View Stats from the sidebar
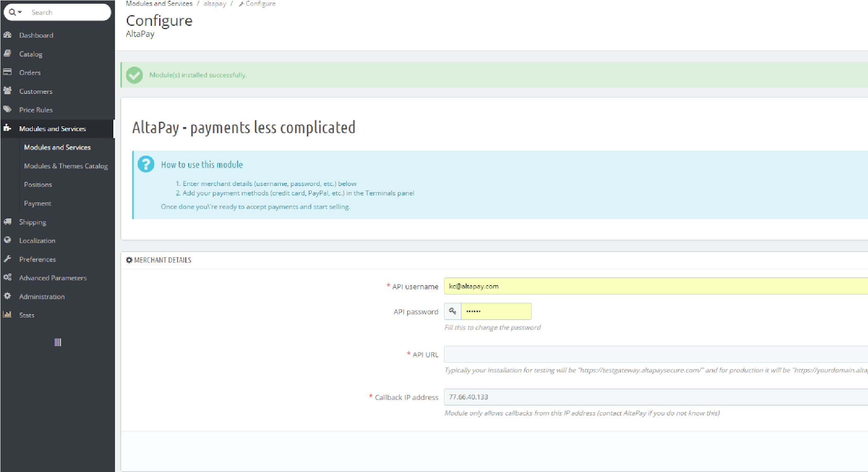This screenshot has height=472, width=868. click(27, 315)
